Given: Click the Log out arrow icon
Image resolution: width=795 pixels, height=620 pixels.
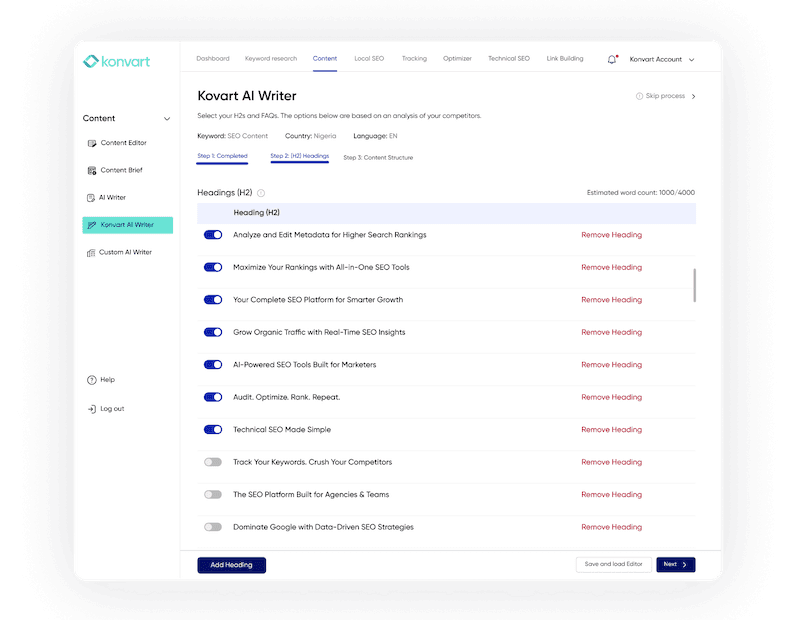Looking at the screenshot, I should click(x=92, y=409).
